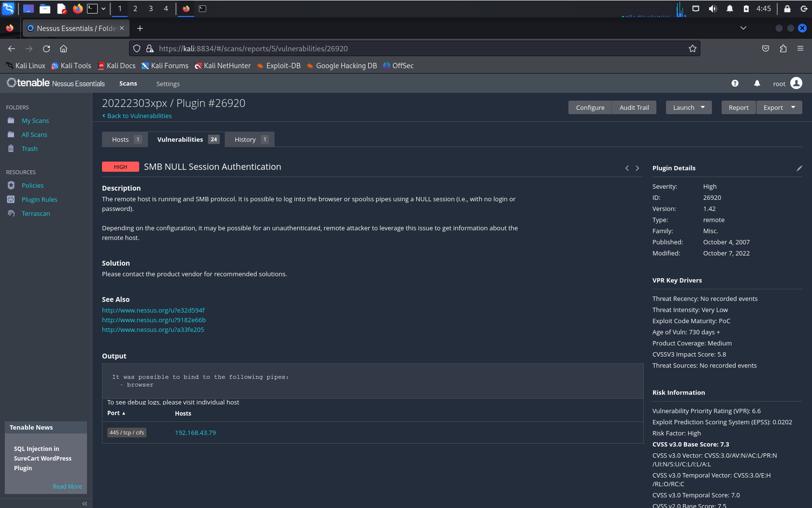Open the Pocket save icon in toolbar
This screenshot has height=508, width=812.
pos(766,48)
